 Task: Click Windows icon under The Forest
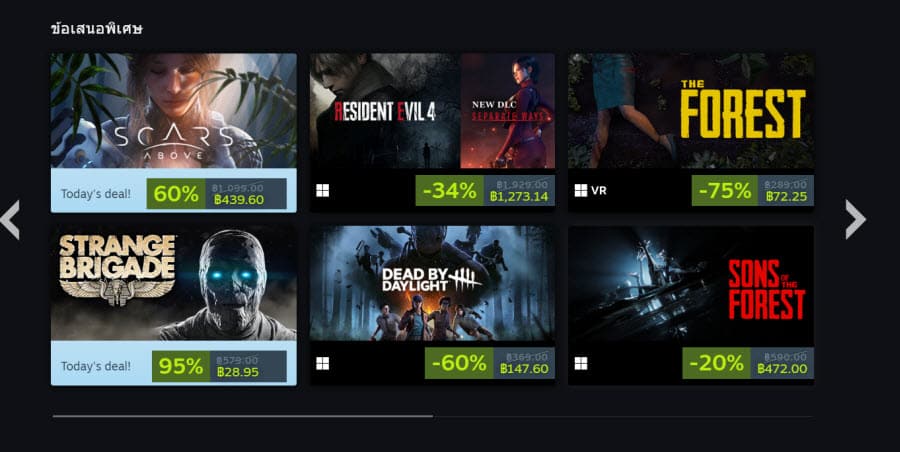point(581,190)
